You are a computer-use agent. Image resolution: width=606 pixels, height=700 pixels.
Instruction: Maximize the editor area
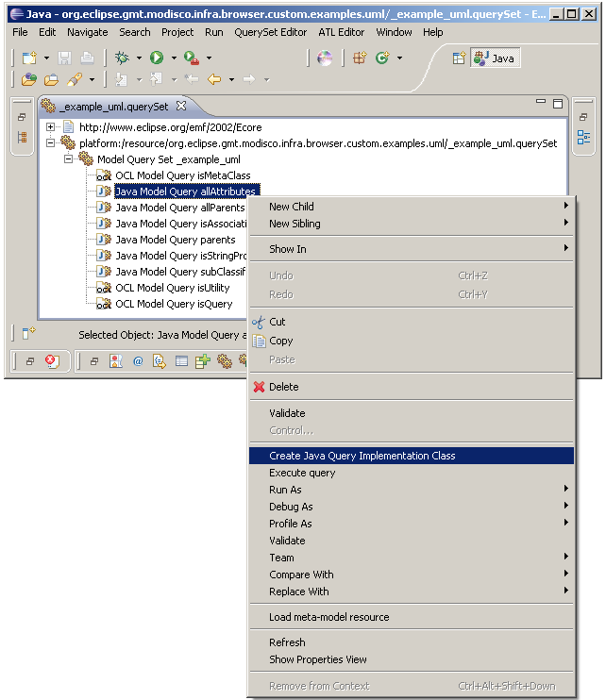pyautogui.click(x=558, y=104)
